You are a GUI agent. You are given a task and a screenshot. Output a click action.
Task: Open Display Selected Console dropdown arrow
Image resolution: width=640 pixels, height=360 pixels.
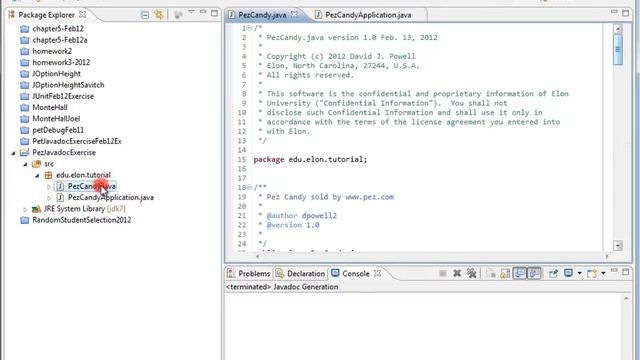click(579, 273)
